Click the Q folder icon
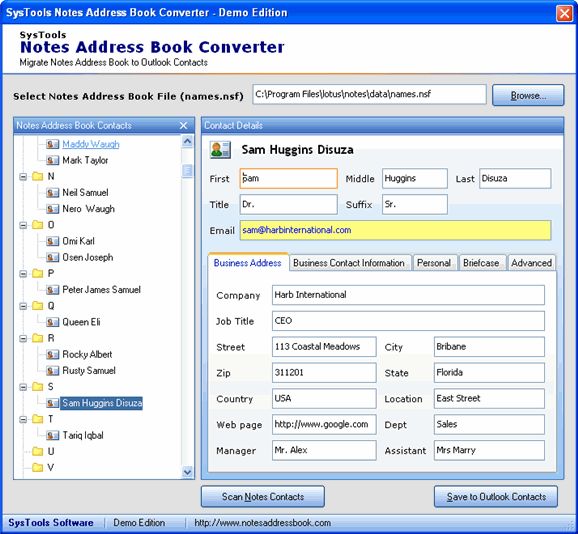This screenshot has height=534, width=578. (38, 306)
